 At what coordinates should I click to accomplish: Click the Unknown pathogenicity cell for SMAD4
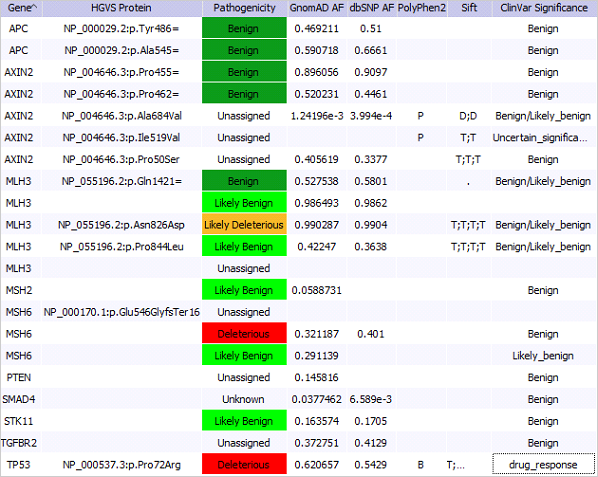click(244, 399)
